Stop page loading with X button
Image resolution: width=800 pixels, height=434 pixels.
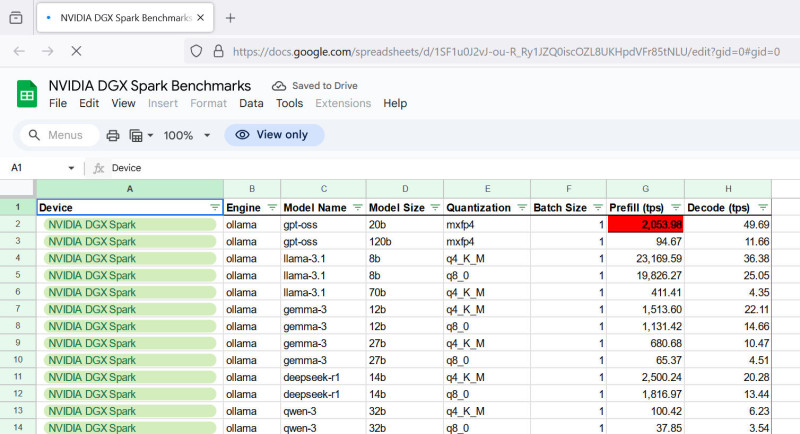(76, 51)
